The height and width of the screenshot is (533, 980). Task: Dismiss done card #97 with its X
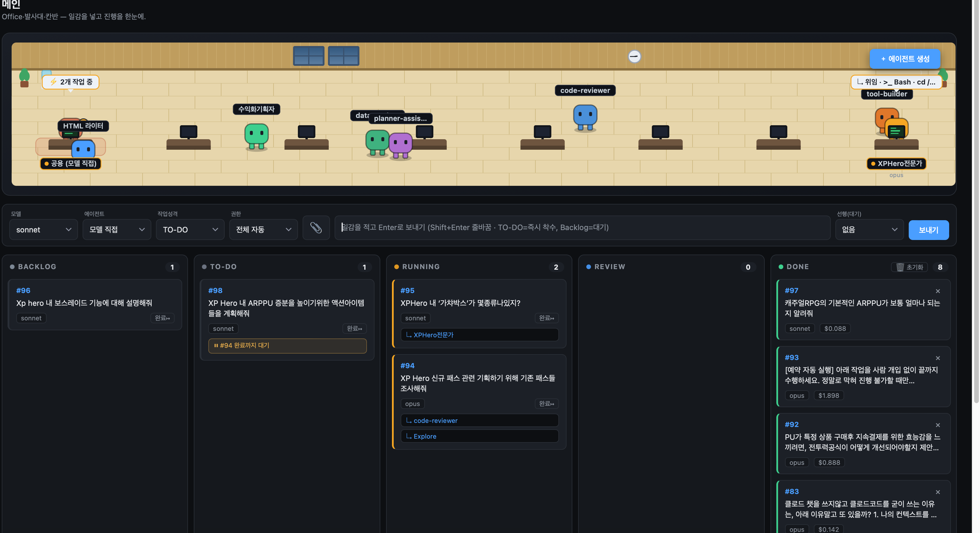[938, 291]
